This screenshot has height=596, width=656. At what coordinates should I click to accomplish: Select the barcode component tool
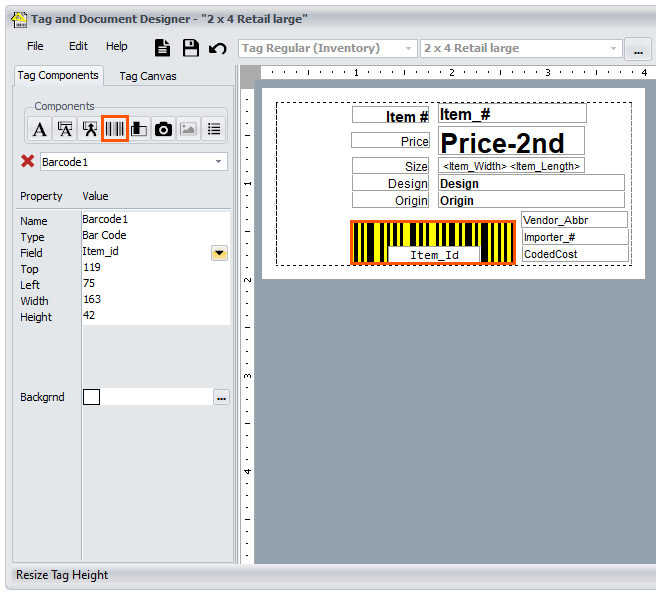coord(115,129)
